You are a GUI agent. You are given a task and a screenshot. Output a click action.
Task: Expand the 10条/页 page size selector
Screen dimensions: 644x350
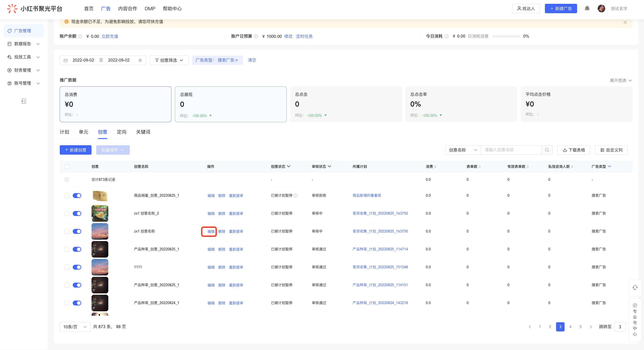click(x=75, y=327)
